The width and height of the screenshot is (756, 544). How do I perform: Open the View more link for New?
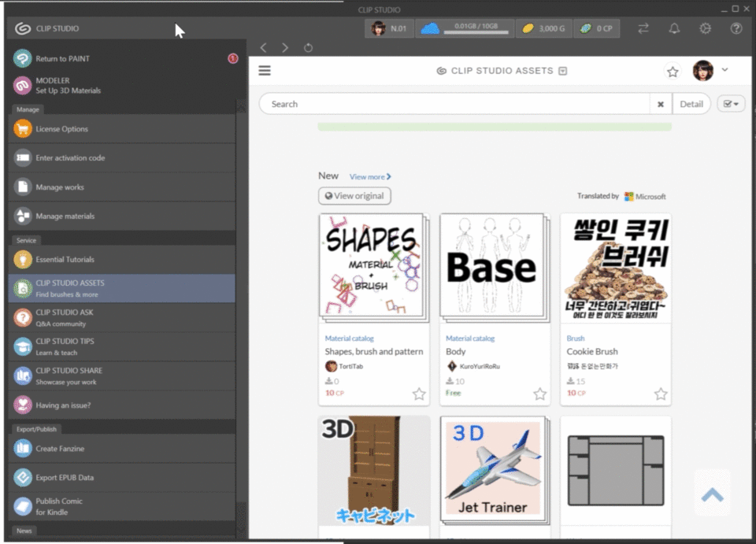(x=370, y=177)
